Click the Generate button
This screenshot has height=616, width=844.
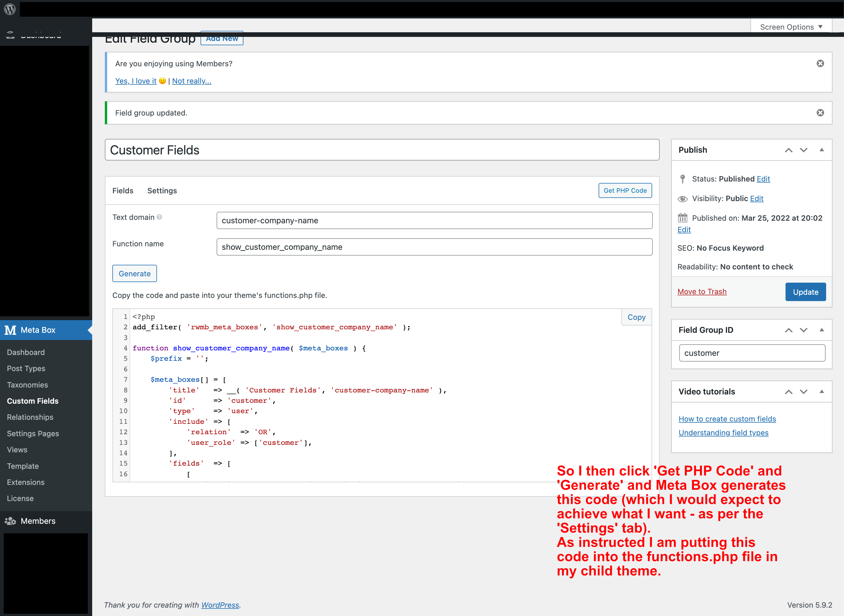coord(134,273)
